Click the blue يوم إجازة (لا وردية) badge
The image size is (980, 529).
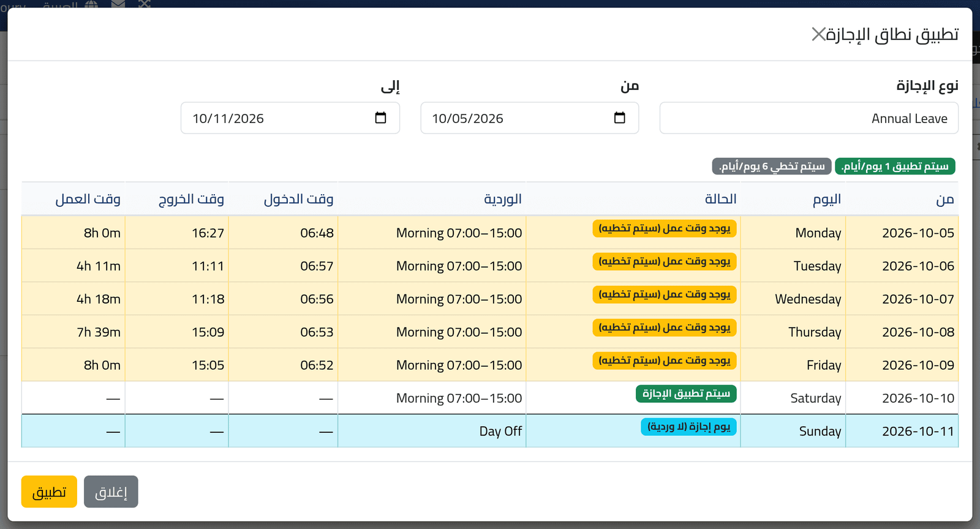(x=688, y=427)
